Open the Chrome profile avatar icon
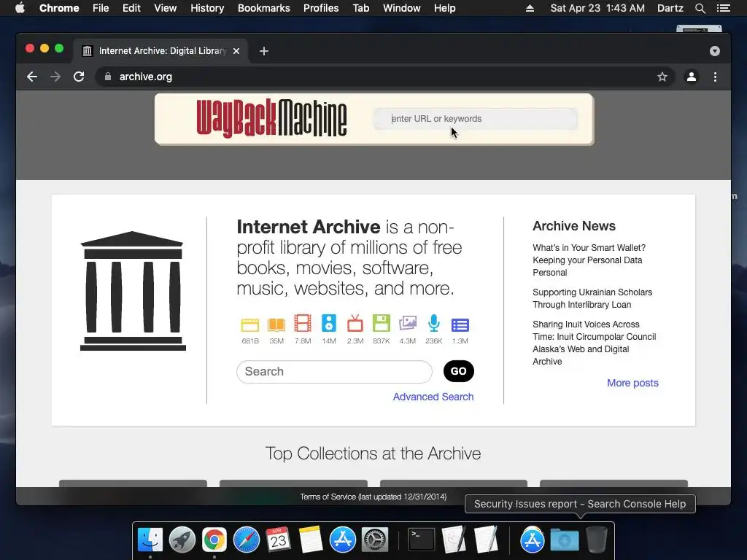747x560 pixels. tap(692, 77)
